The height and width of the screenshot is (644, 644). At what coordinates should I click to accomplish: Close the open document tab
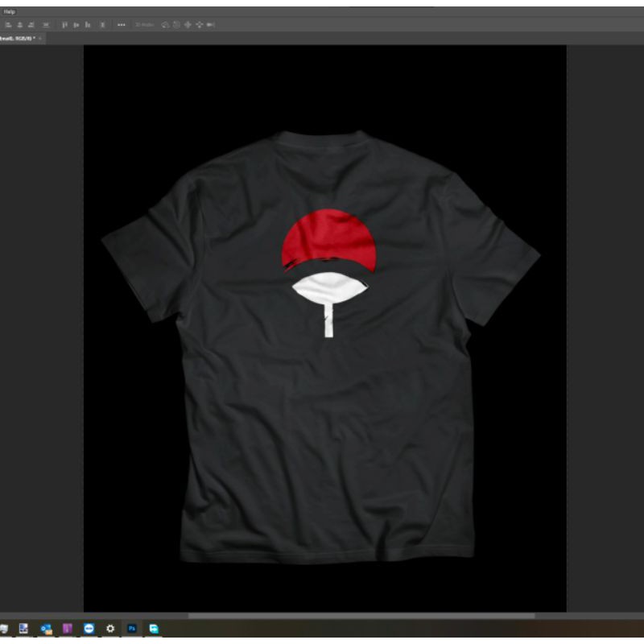(40, 39)
